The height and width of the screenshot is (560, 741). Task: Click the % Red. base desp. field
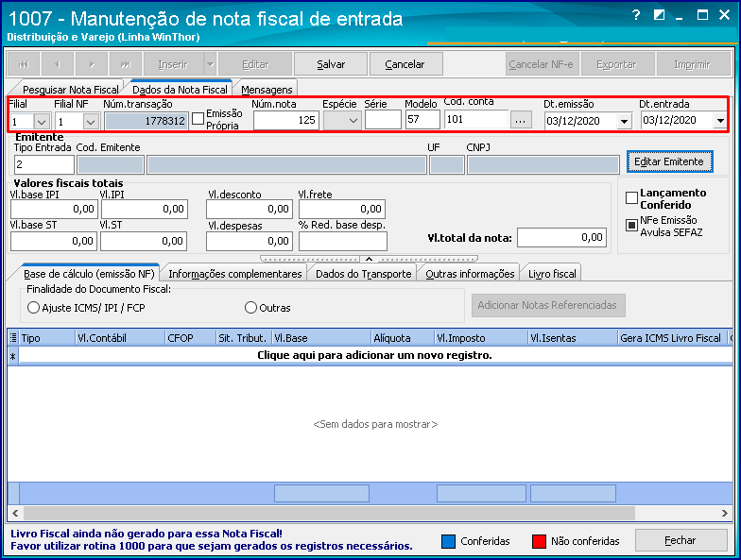click(x=342, y=242)
